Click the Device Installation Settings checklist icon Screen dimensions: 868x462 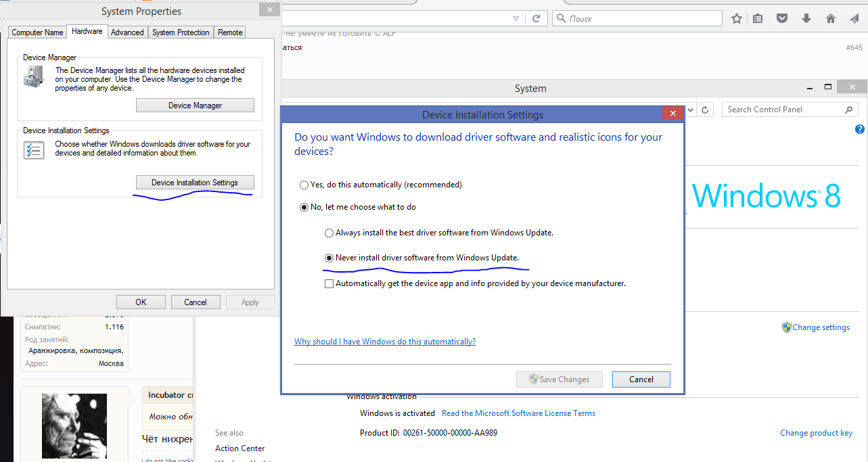point(33,149)
